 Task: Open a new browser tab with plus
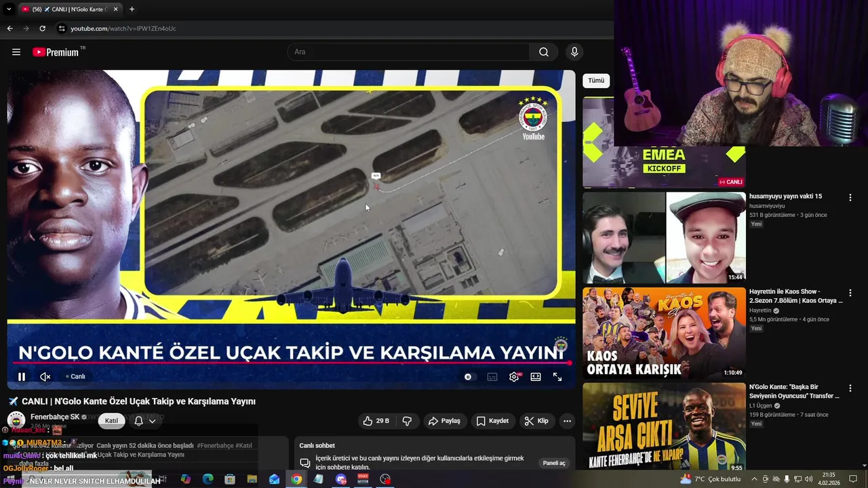[132, 9]
